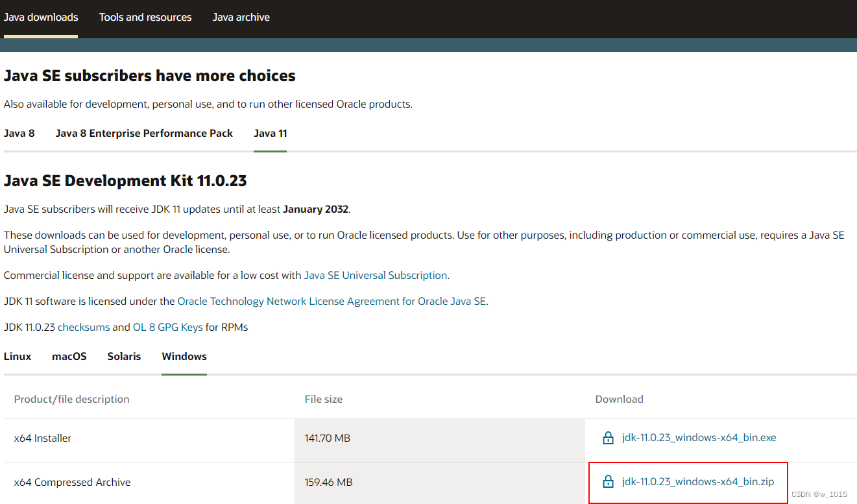The width and height of the screenshot is (857, 504).
Task: Click the 159.46 MB file size cell
Action: pyautogui.click(x=440, y=483)
